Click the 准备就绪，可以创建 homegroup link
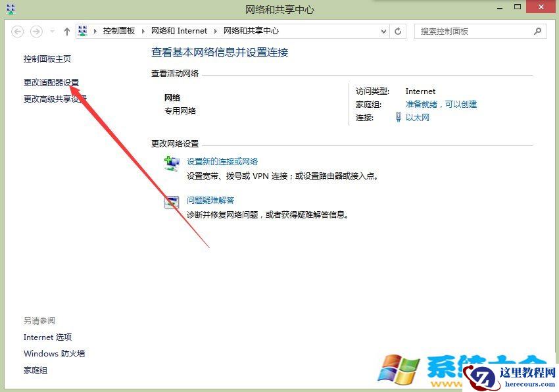The width and height of the screenshot is (559, 392). click(x=441, y=104)
